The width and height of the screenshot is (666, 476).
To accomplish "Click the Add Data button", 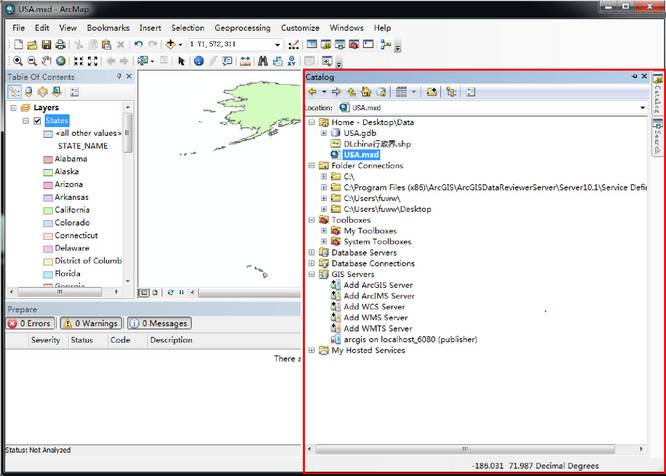I will [170, 44].
